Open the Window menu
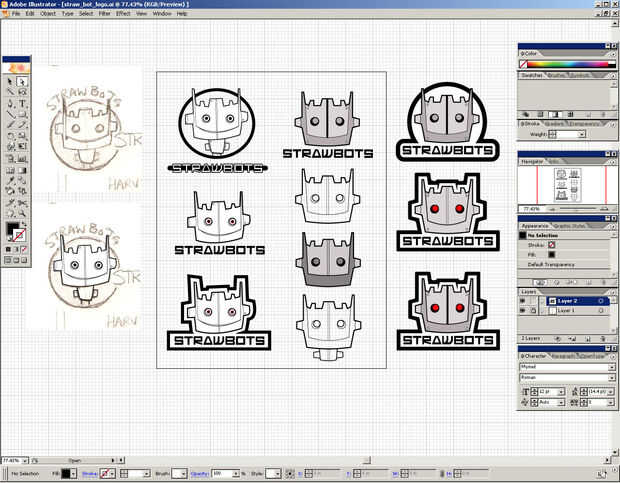 pyautogui.click(x=162, y=13)
